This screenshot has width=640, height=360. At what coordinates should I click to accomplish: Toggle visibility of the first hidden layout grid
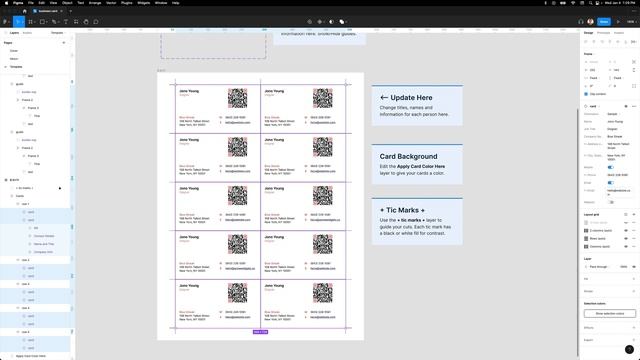pos(626,222)
